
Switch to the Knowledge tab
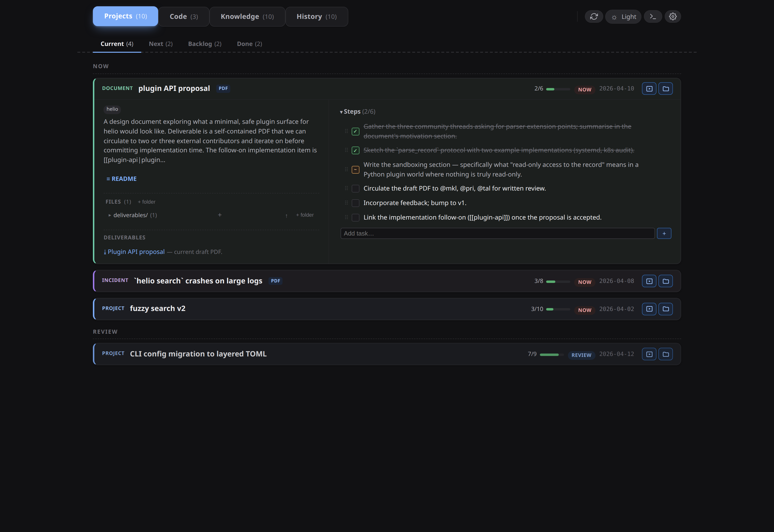coord(247,17)
